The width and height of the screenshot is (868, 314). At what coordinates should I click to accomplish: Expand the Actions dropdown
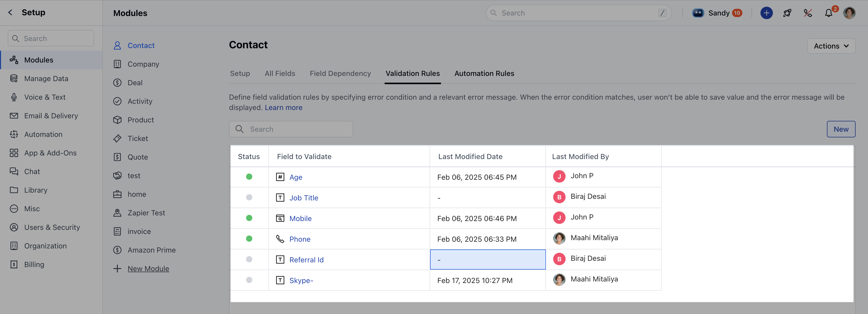coord(831,46)
